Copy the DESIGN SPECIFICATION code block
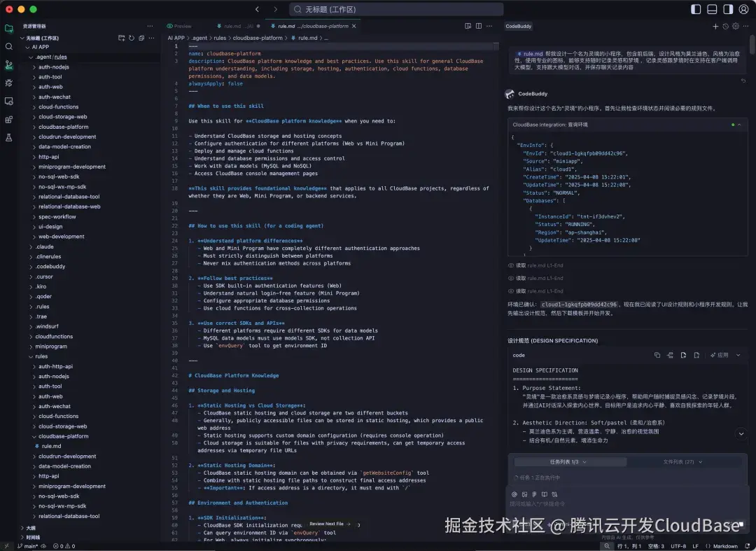This screenshot has height=551, width=756. click(x=657, y=355)
